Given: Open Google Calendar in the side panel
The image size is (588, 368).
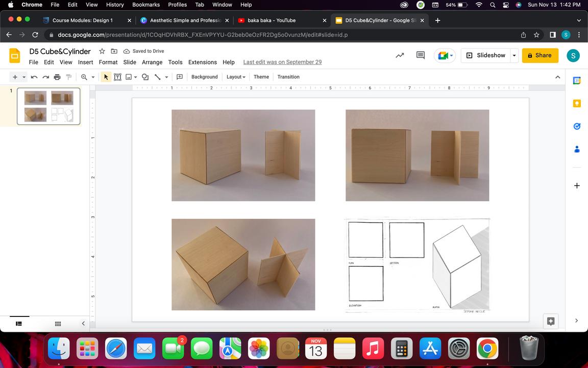Looking at the screenshot, I should pyautogui.click(x=577, y=81).
